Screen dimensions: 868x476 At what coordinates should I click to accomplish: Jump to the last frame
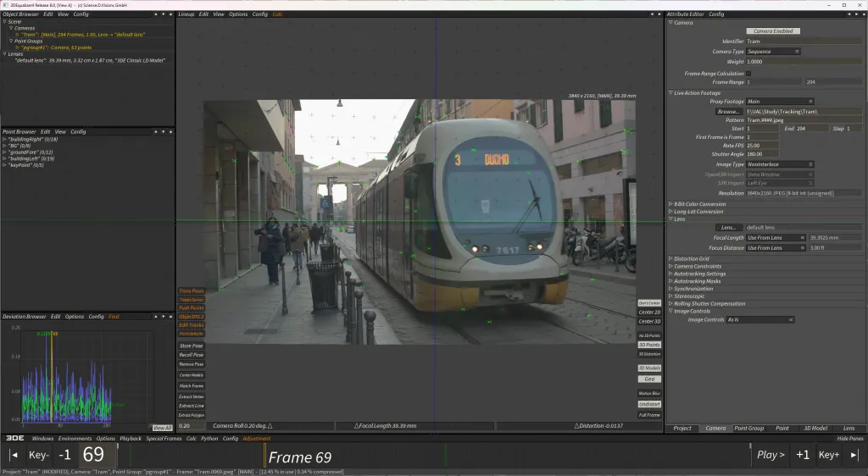854,455
